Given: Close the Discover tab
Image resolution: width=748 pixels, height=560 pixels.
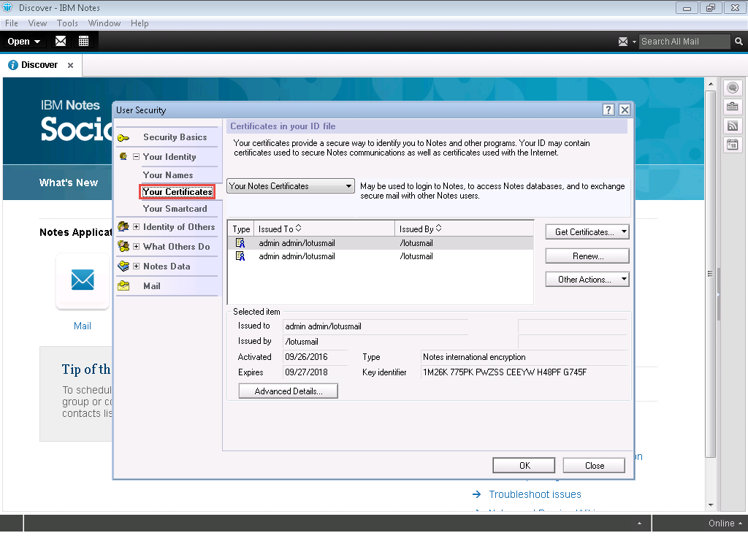Looking at the screenshot, I should click(70, 66).
